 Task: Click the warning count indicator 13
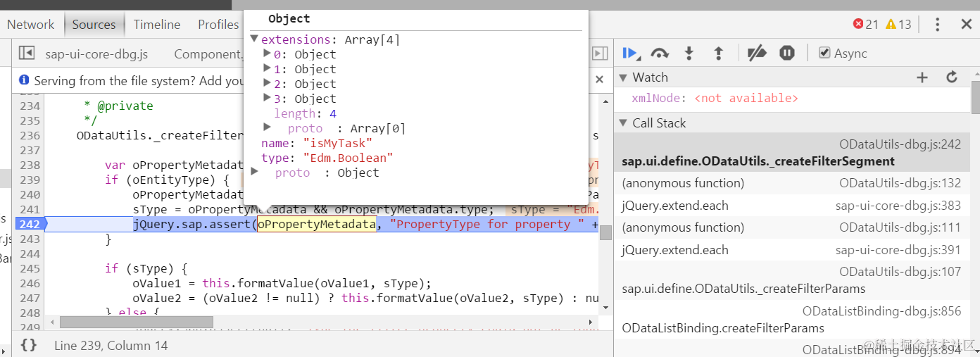(x=898, y=25)
